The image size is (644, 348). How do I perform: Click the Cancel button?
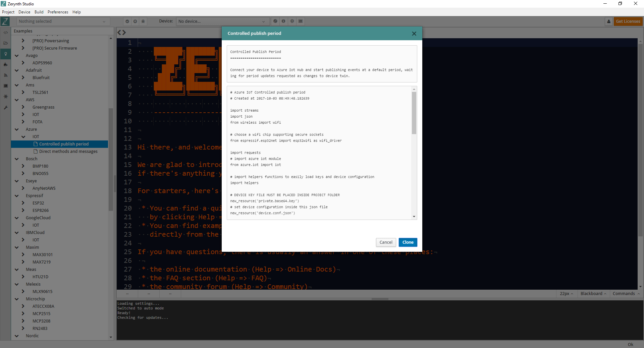(386, 242)
